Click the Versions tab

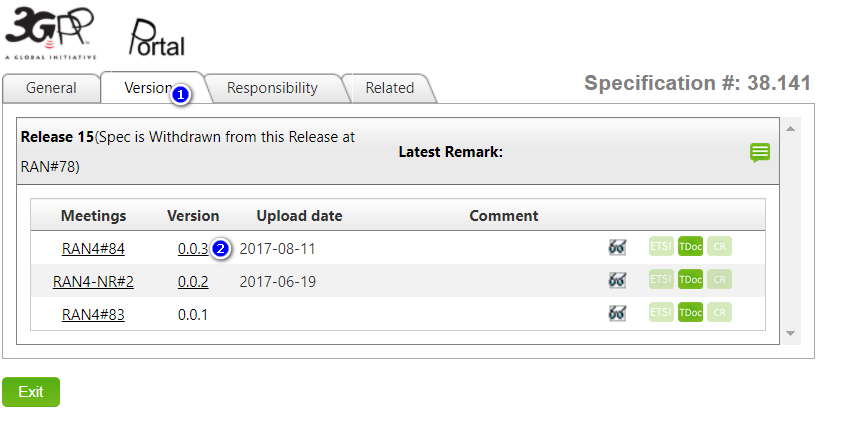pyautogui.click(x=148, y=88)
